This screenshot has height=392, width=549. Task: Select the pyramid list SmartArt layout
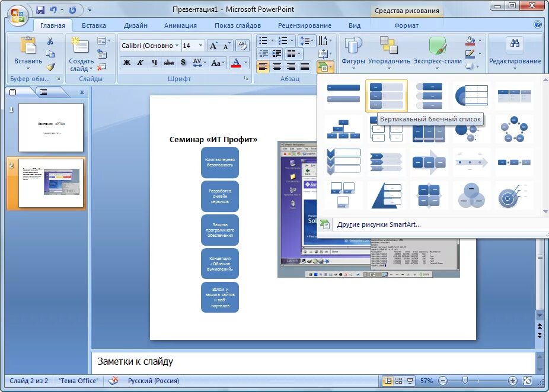[x=386, y=195]
